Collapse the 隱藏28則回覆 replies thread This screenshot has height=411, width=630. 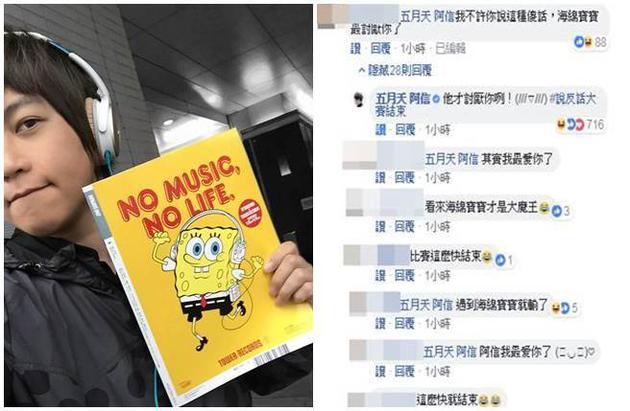[395, 71]
